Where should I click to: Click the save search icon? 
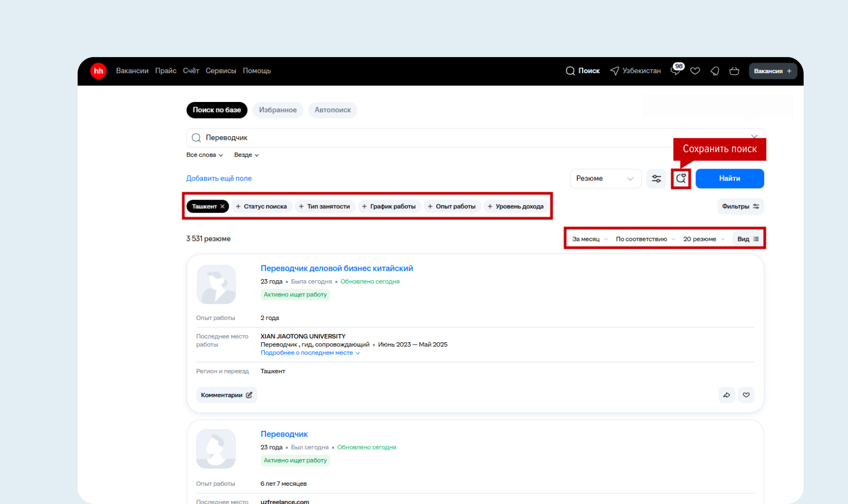click(681, 179)
